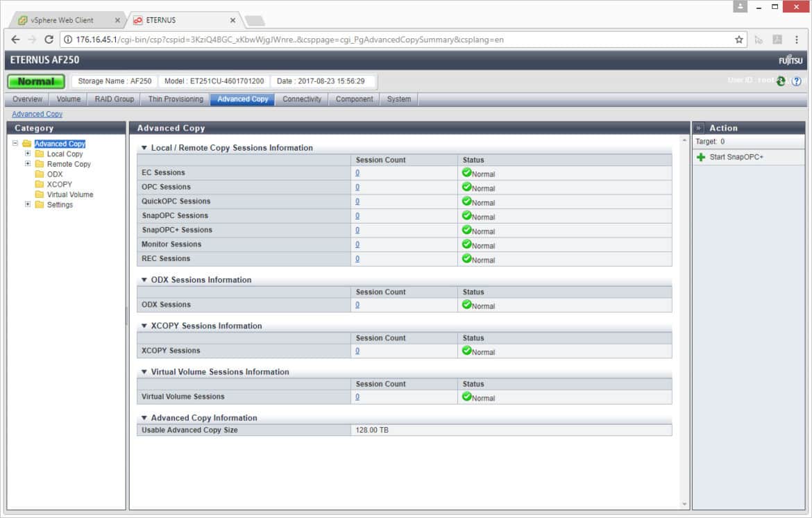Open SnapOPC+ Sessions count link
Screen dimensions: 812x518
[x=357, y=230]
